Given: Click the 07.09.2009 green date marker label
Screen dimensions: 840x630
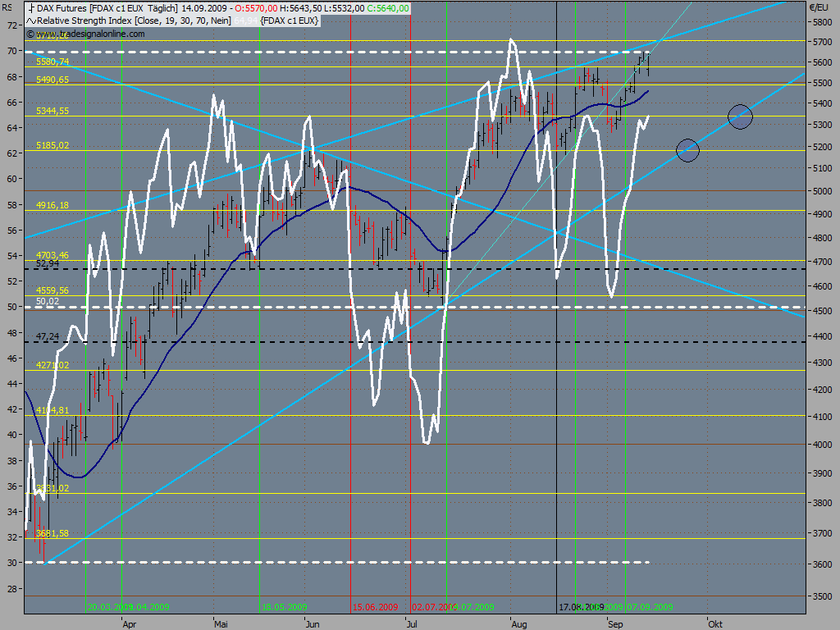Looking at the screenshot, I should pos(650,607).
